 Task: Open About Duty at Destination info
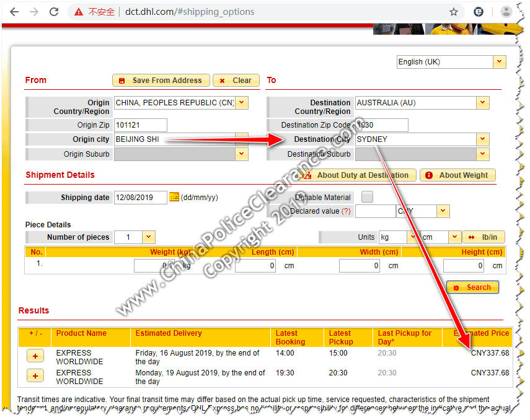pos(357,175)
